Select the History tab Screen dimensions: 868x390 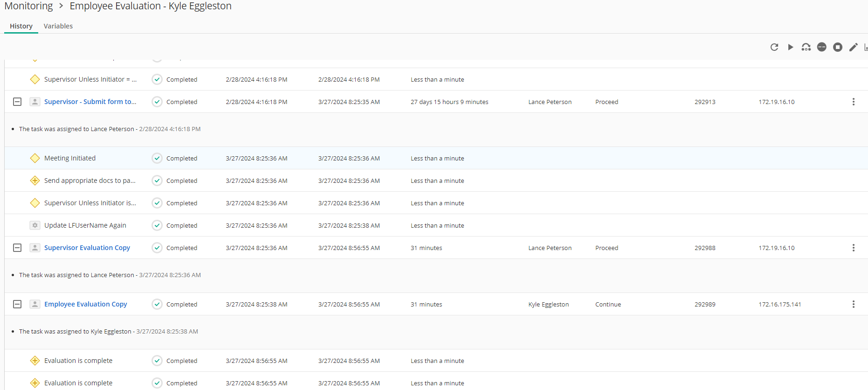click(21, 26)
